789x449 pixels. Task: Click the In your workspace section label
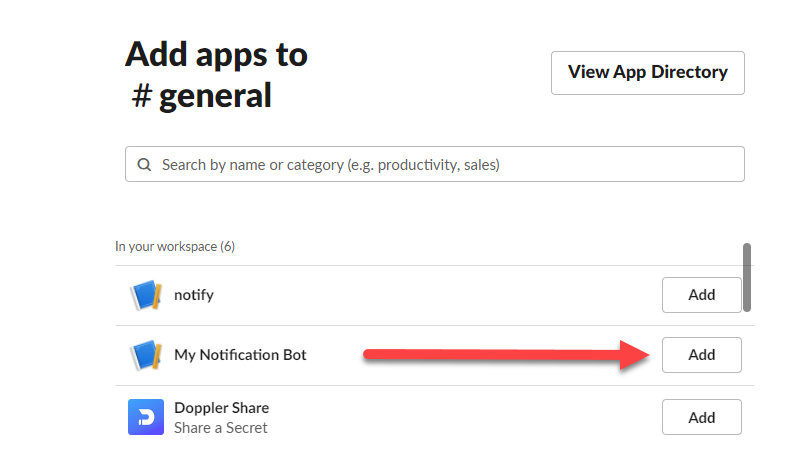(x=175, y=246)
